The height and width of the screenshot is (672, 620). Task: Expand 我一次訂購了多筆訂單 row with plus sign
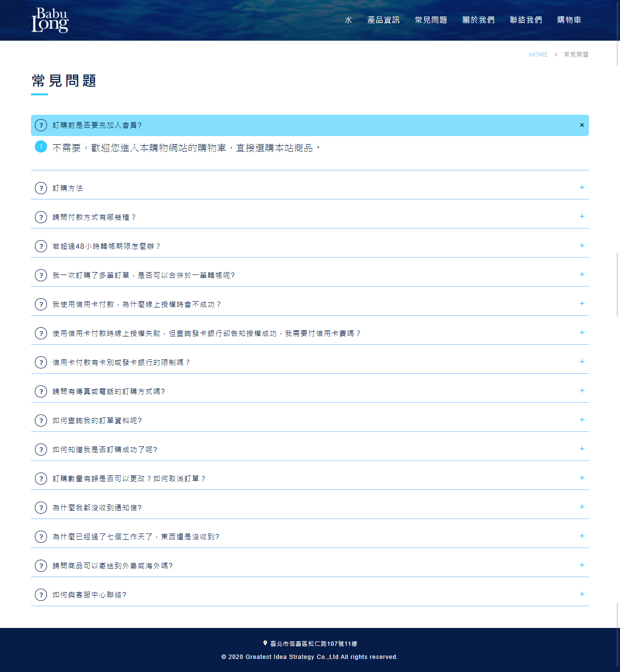coord(582,275)
